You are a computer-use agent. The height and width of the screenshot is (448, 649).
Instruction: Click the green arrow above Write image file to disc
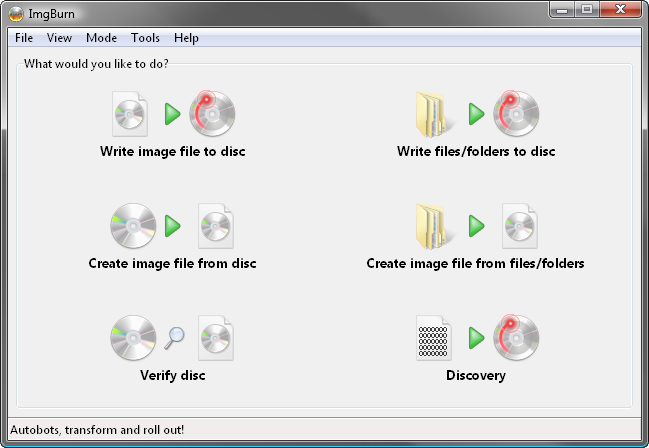[173, 114]
